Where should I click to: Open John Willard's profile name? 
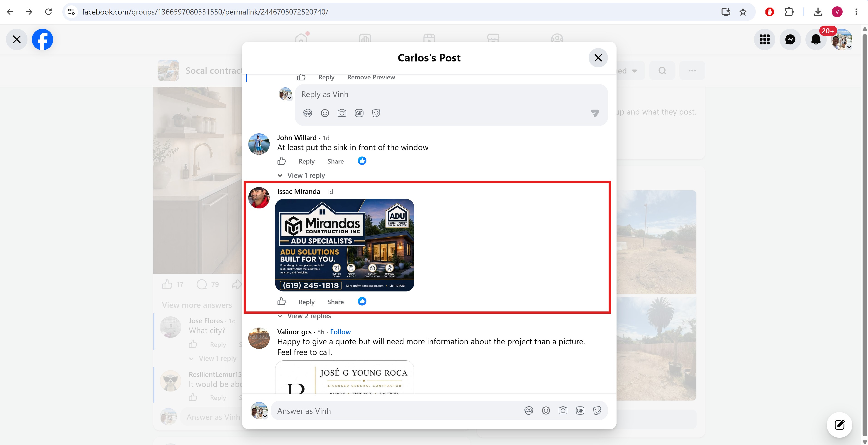tap(297, 138)
